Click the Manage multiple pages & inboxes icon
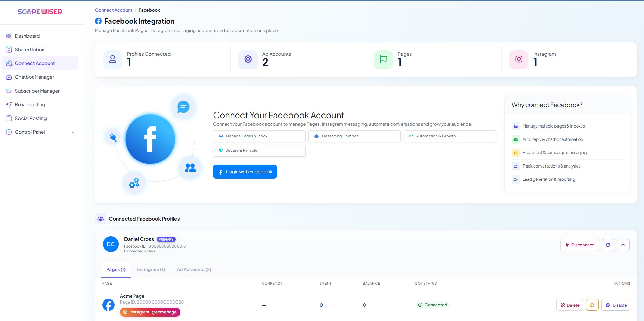644x321 pixels. point(516,126)
